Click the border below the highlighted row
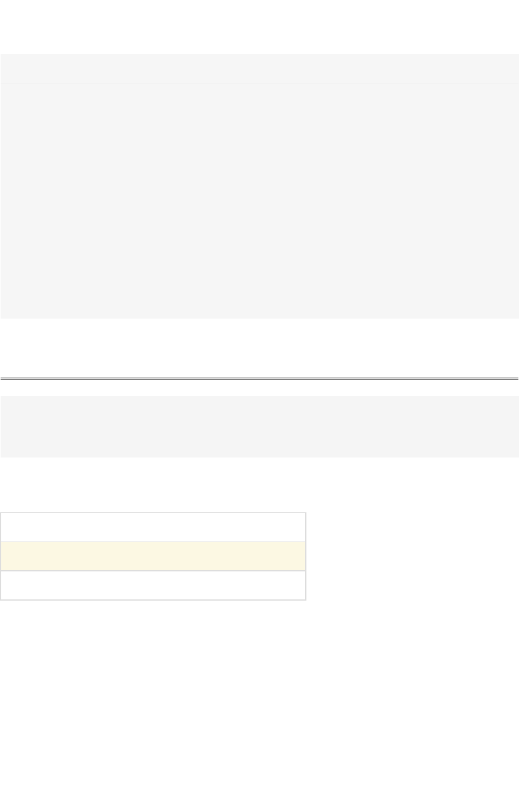Screen dimensions: 519x812 tap(153, 571)
